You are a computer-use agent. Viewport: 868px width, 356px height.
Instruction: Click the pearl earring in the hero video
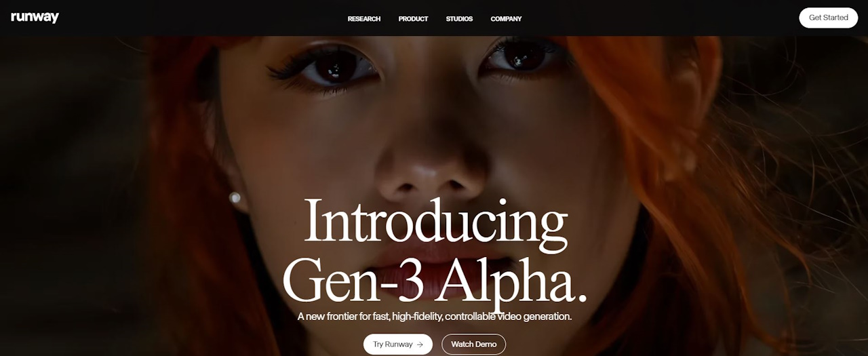pos(235,197)
